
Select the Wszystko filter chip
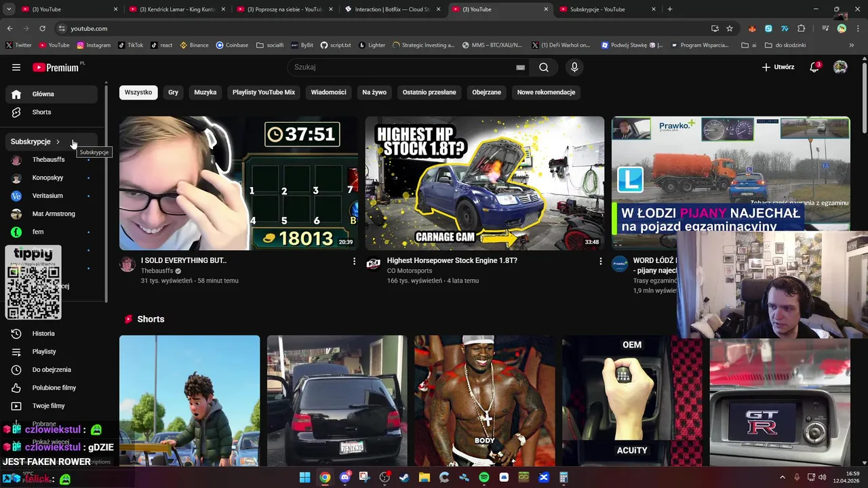click(138, 92)
